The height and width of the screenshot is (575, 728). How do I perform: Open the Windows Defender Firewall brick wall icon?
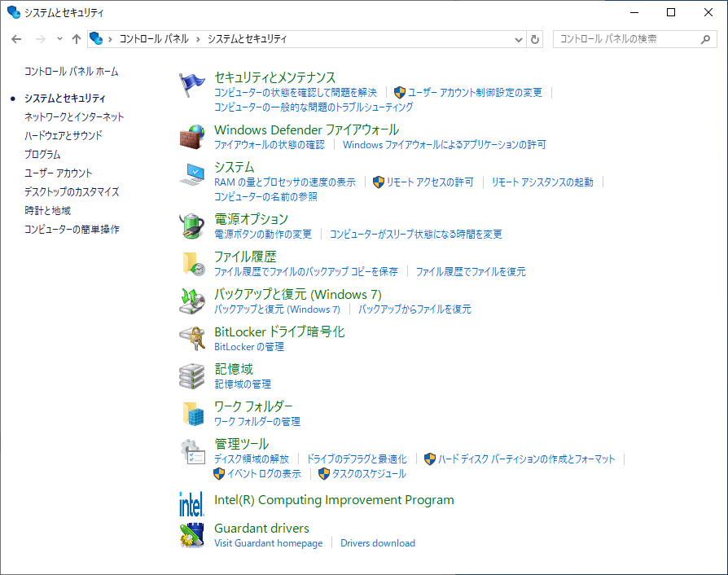[191, 137]
